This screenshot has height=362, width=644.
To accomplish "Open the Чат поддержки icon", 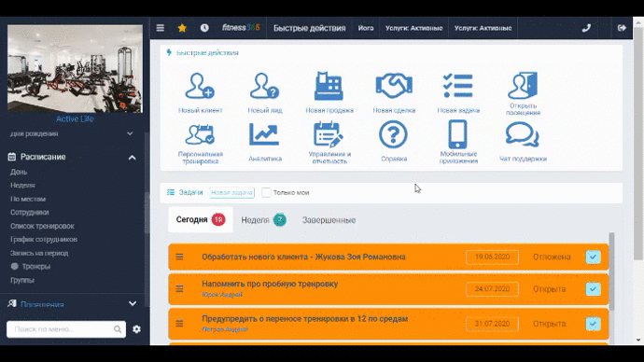I will point(523,134).
